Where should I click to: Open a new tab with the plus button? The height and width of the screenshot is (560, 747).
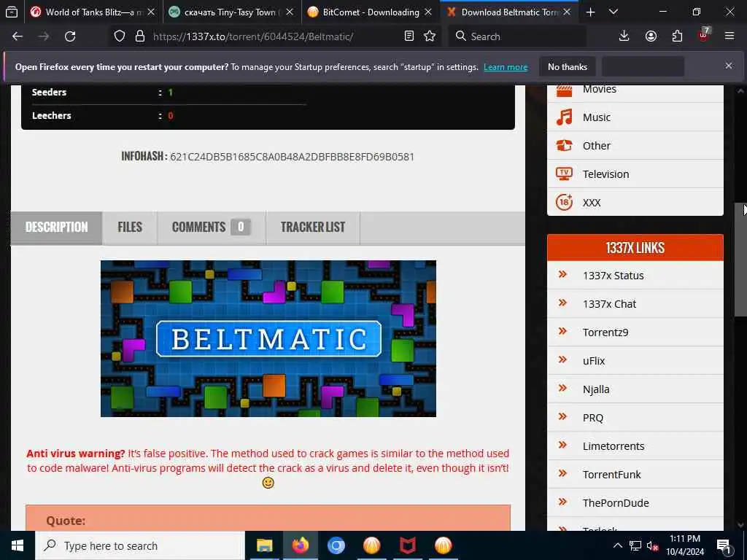[590, 12]
